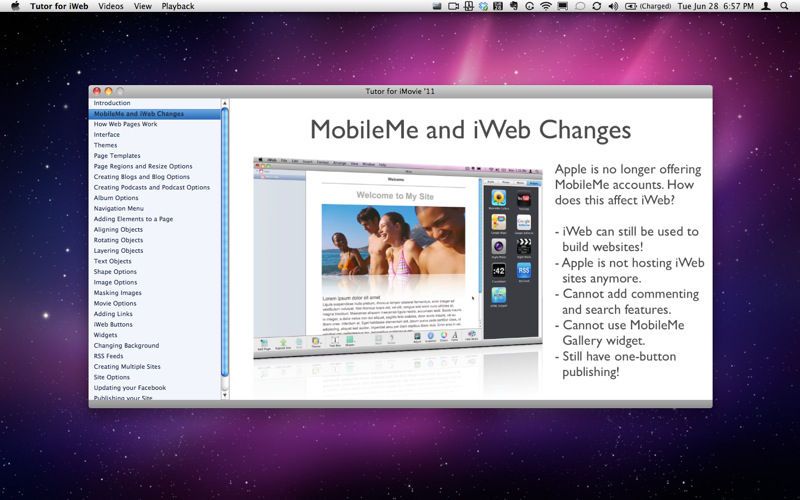Open the Videos menu
Viewport: 800px width, 500px height.
[111, 6]
